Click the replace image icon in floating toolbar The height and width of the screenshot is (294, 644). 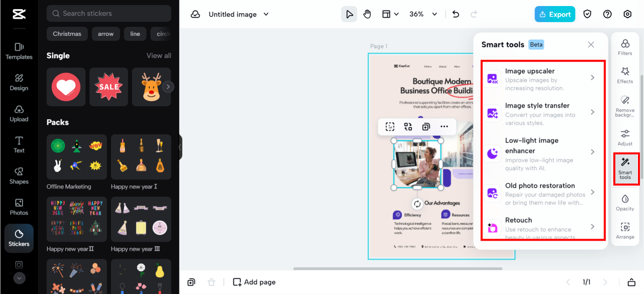[x=408, y=127]
